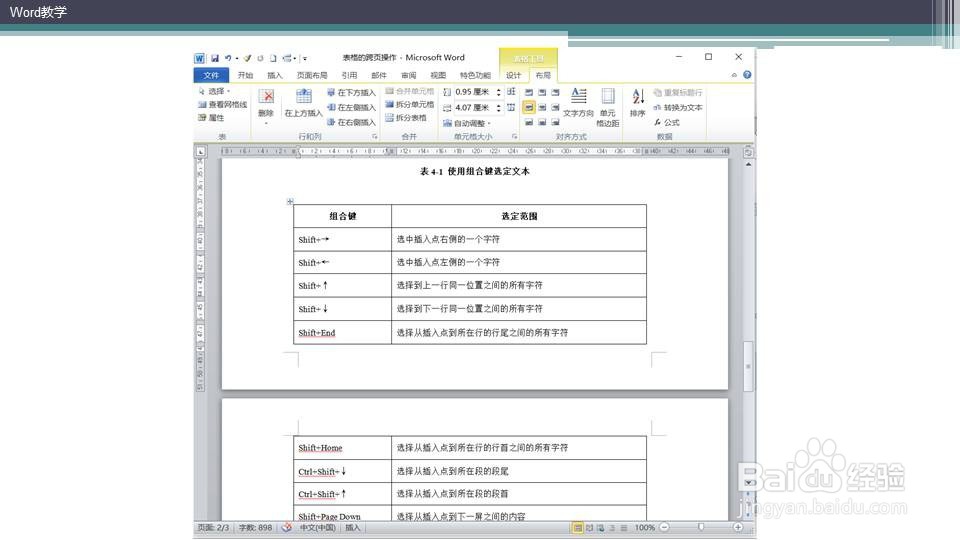Toggle View Gridlines (查看网格线)
960x540 pixels.
223,105
